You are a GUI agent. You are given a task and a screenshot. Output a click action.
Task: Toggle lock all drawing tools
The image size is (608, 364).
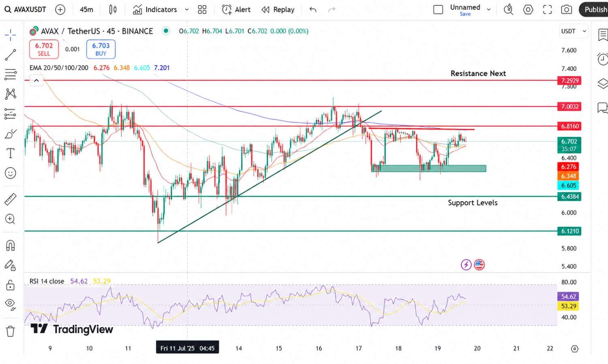(11, 285)
